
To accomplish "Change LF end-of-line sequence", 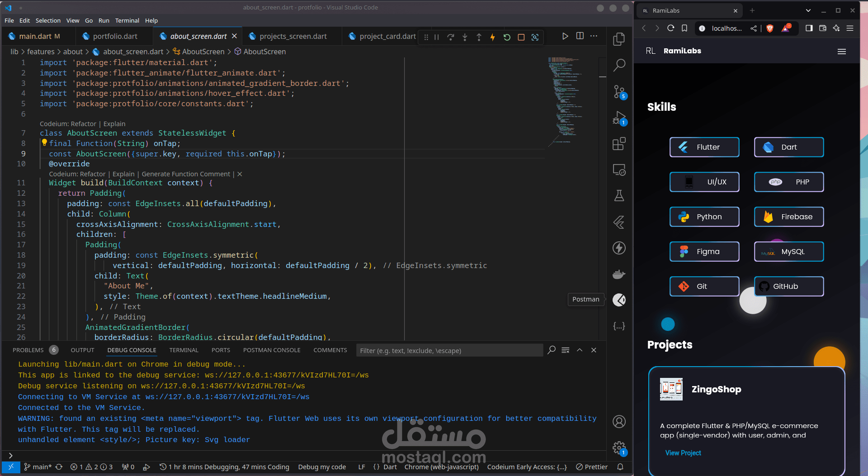I will (x=362, y=467).
